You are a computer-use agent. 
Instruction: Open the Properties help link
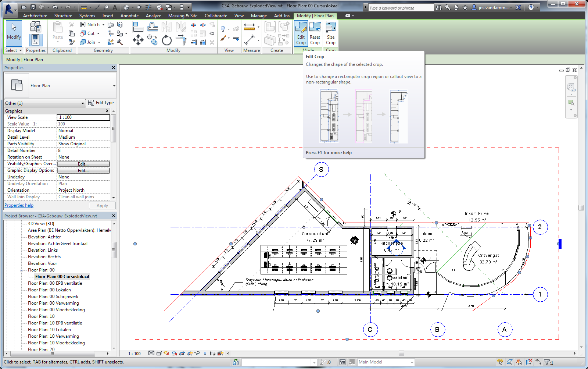19,205
